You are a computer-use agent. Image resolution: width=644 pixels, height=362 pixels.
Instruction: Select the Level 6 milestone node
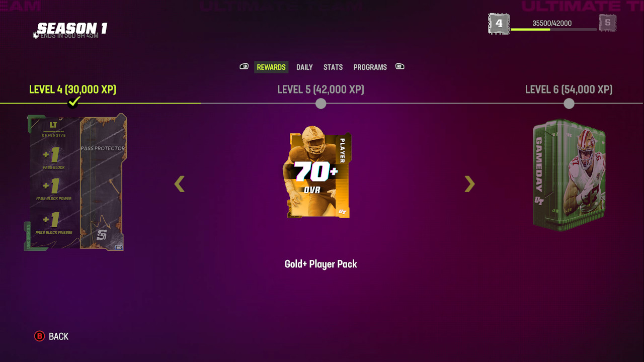(x=569, y=104)
